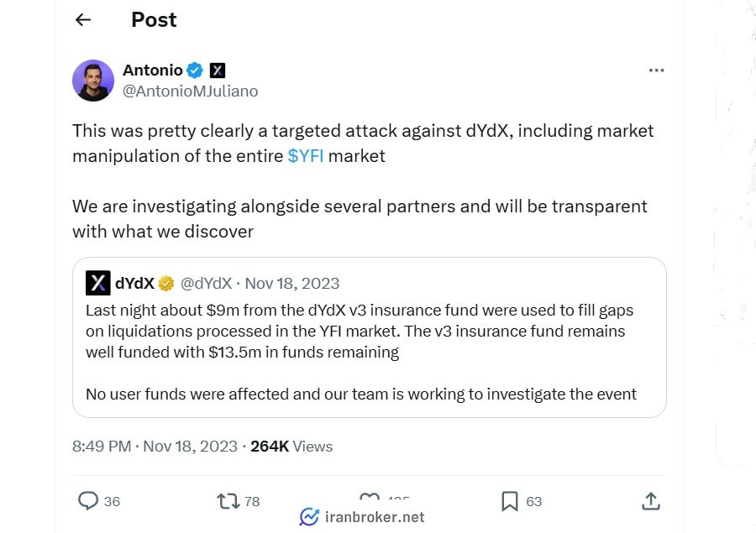The width and height of the screenshot is (756, 533).
Task: Open the 8:49 PM Nov 18, 2023 timestamp
Action: (155, 447)
